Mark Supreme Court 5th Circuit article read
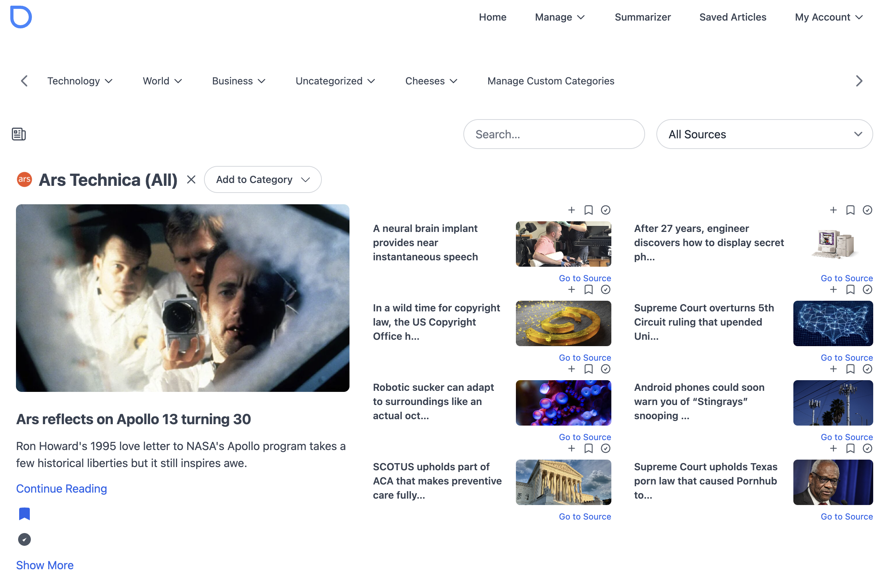This screenshot has height=588, width=892. (867, 289)
